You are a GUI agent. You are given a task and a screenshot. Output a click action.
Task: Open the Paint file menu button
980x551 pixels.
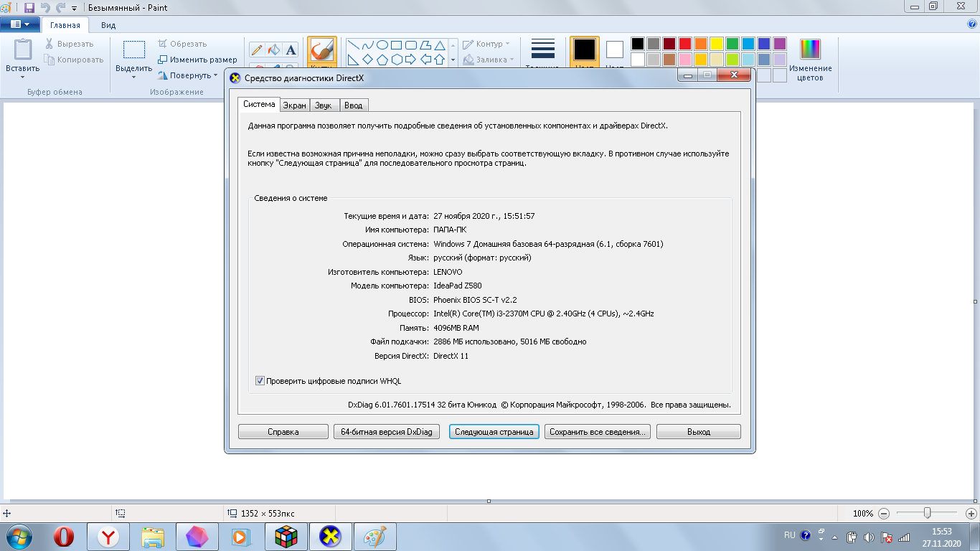pos(19,24)
